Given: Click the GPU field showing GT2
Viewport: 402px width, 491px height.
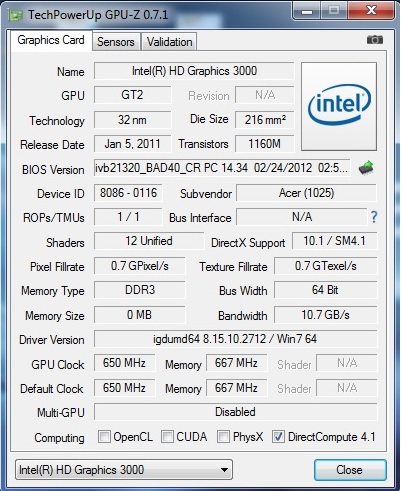Looking at the screenshot, I should click(132, 95).
